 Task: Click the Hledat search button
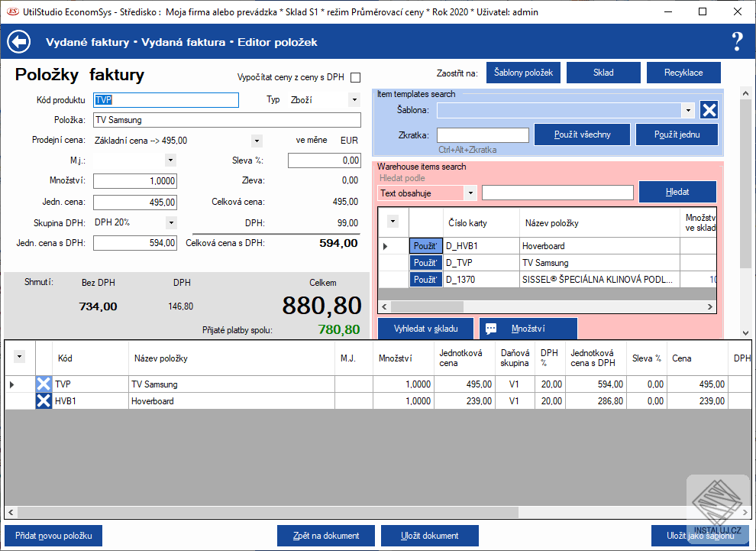click(677, 192)
